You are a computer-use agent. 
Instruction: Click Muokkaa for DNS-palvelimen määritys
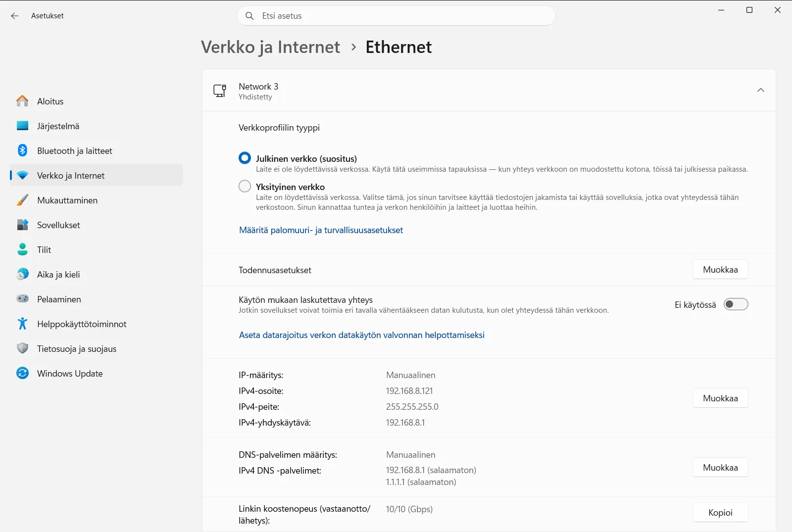tap(720, 468)
